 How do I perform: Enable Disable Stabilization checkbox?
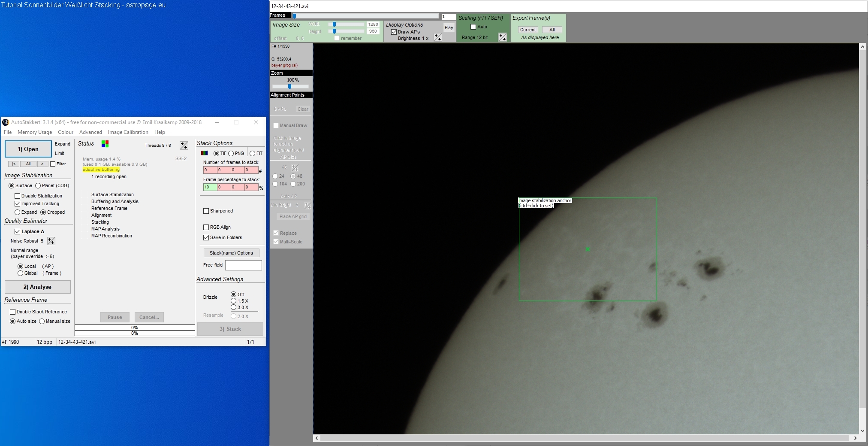pyautogui.click(x=18, y=196)
